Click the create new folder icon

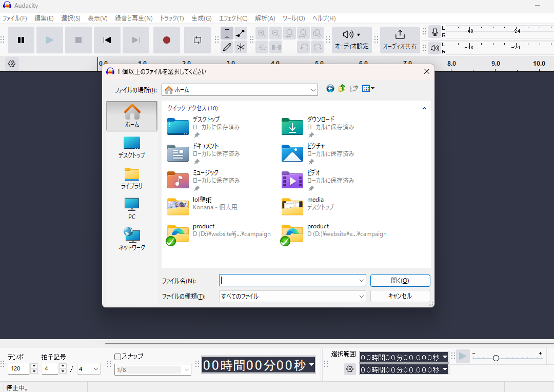click(354, 88)
